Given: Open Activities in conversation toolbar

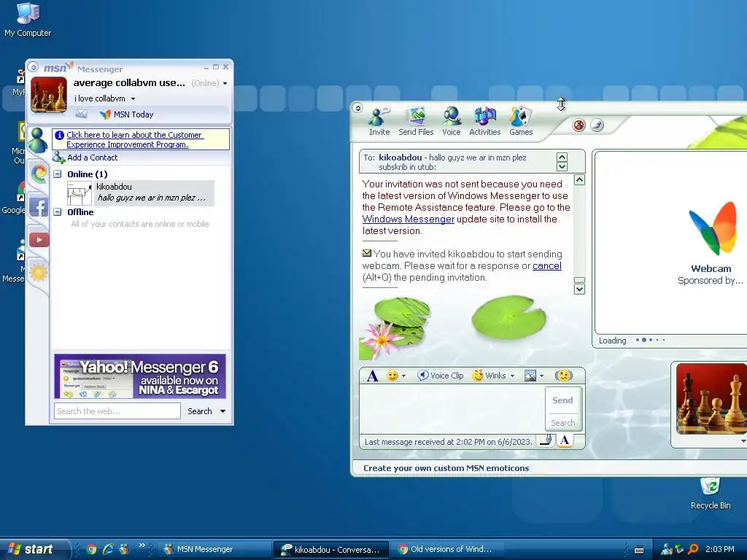Looking at the screenshot, I should pyautogui.click(x=484, y=122).
